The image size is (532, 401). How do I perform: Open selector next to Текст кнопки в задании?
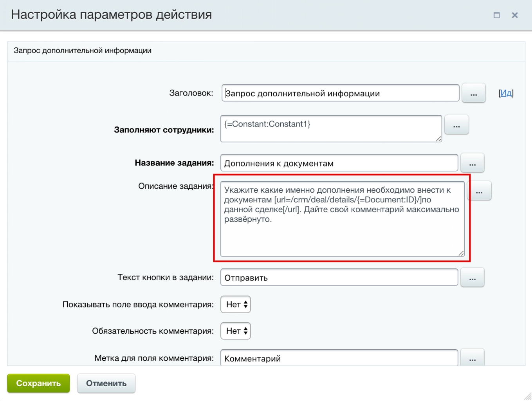click(x=472, y=277)
